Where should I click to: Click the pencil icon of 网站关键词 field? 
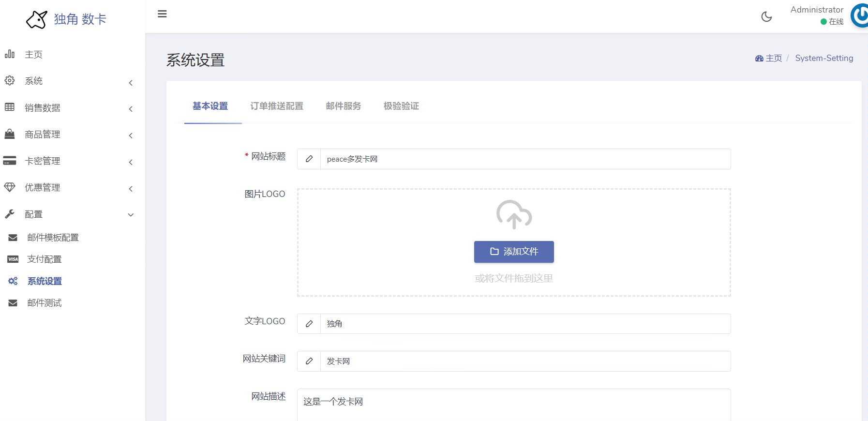(309, 361)
